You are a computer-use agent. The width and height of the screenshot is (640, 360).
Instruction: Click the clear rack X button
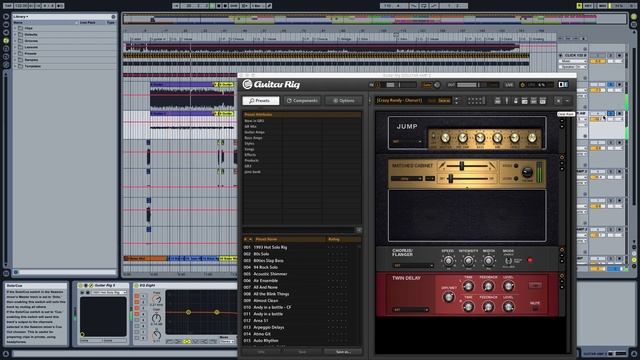(x=558, y=100)
